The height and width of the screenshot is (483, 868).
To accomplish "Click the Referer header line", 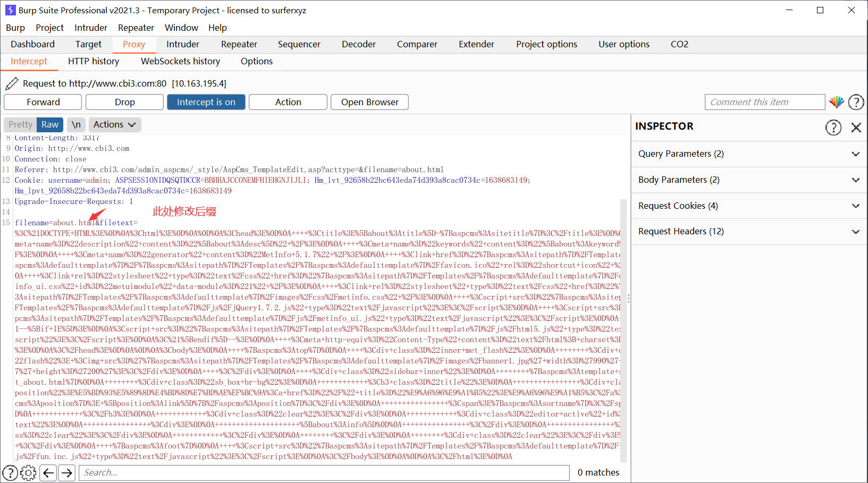I will pos(229,170).
